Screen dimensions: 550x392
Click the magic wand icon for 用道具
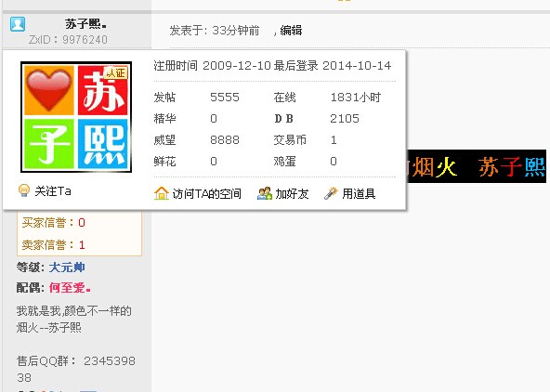point(331,193)
